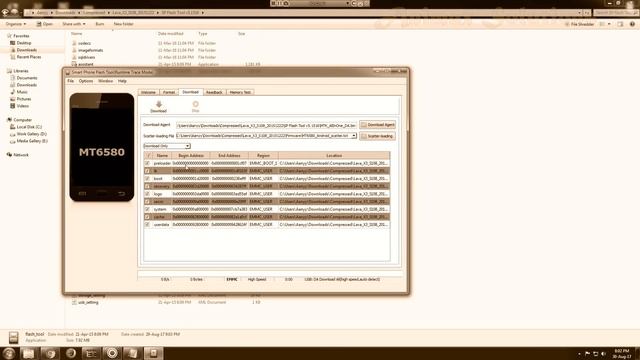Image resolution: width=640 pixels, height=360 pixels.
Task: Click Burn in the Explorer toolbar
Action: (x=100, y=24)
